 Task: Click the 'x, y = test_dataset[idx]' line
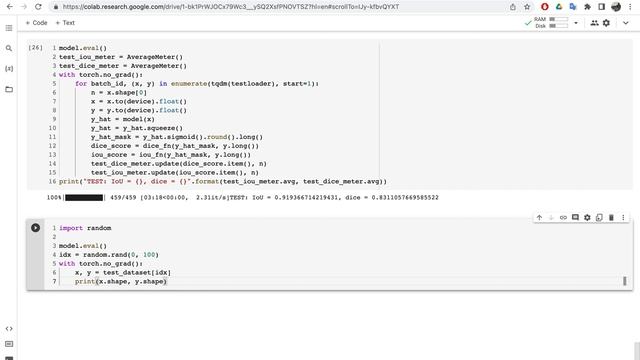coord(123,273)
